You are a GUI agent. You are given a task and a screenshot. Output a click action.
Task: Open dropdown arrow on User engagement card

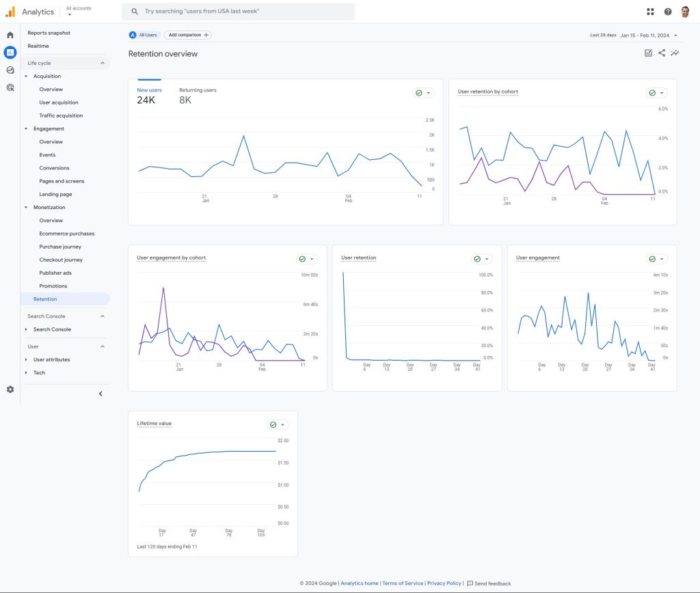tap(662, 259)
